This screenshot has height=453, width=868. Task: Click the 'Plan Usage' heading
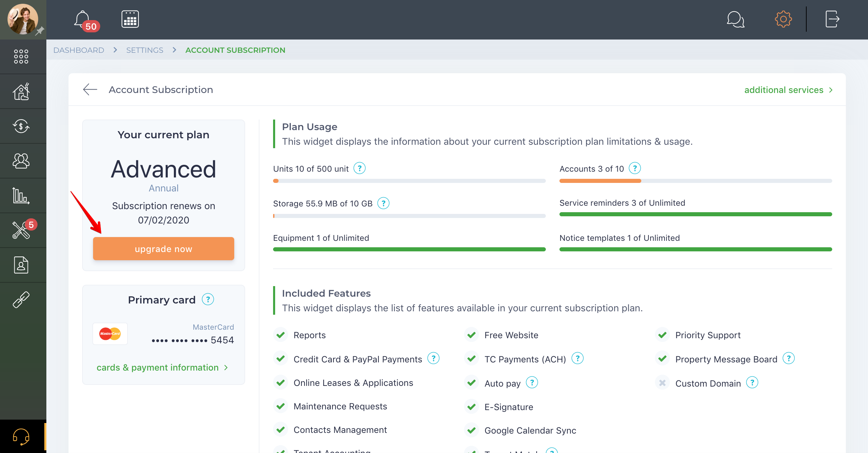click(x=310, y=127)
